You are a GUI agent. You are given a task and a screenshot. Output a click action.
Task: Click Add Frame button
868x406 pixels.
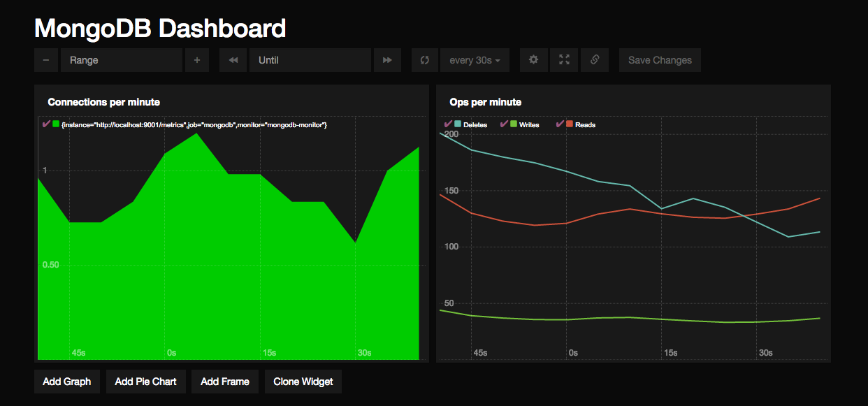(225, 382)
